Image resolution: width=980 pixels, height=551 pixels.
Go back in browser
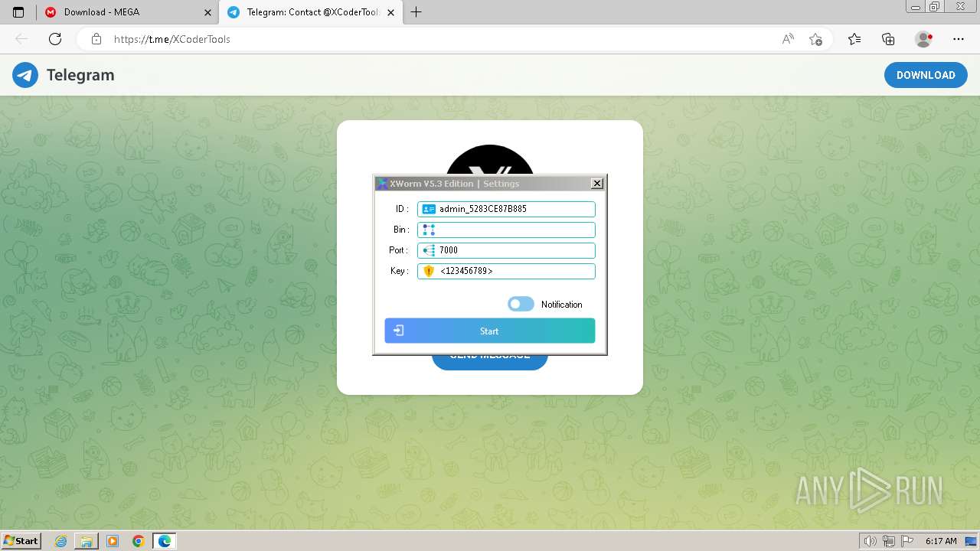(x=21, y=39)
